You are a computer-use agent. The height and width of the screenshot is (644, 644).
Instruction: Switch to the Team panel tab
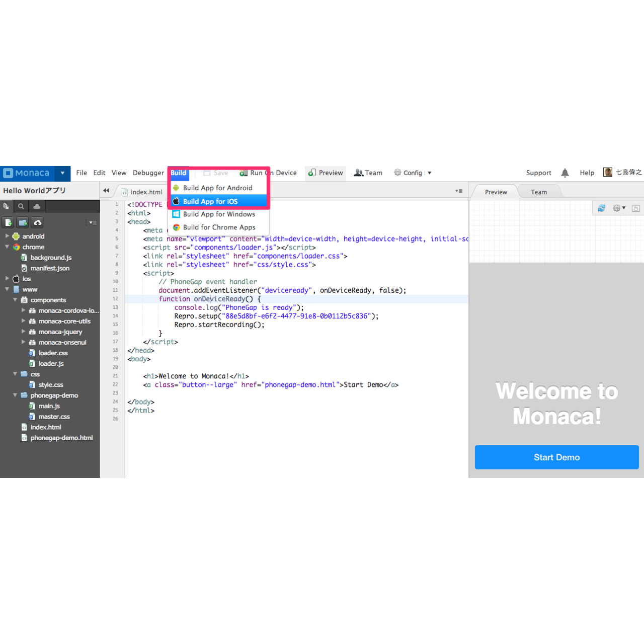[538, 192]
